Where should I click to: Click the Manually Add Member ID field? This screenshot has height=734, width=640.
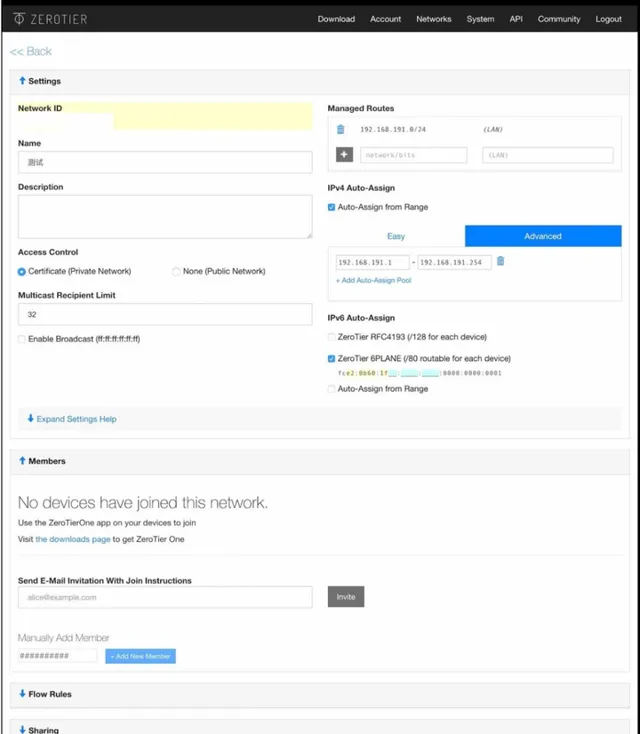tap(57, 656)
